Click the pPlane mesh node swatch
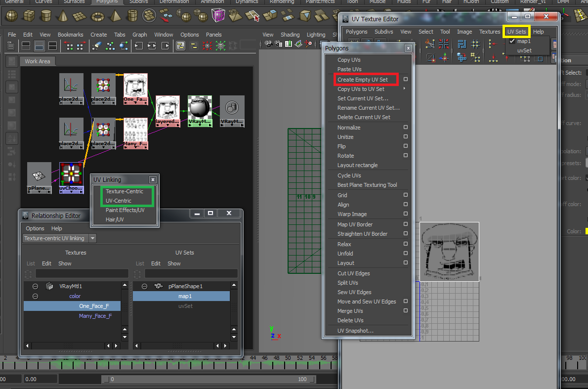This screenshot has height=389, width=588. tap(39, 175)
